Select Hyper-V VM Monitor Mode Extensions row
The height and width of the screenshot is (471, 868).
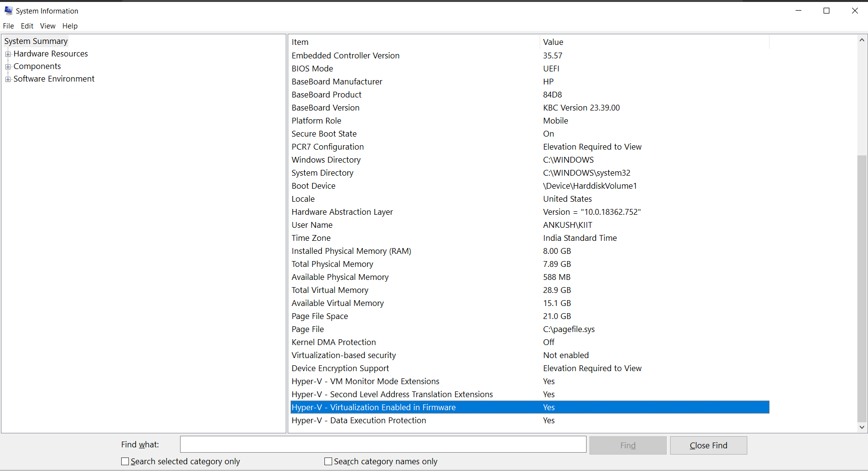click(x=530, y=381)
